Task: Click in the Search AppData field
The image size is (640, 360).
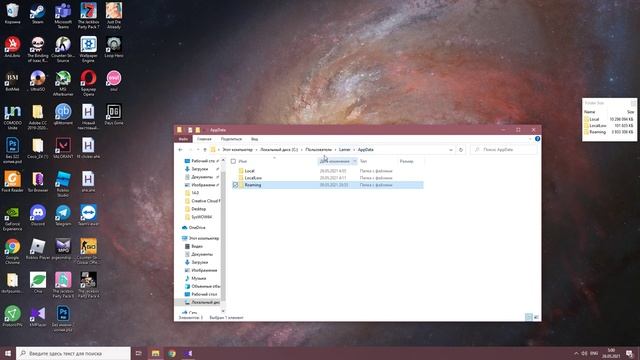Action: (x=504, y=150)
